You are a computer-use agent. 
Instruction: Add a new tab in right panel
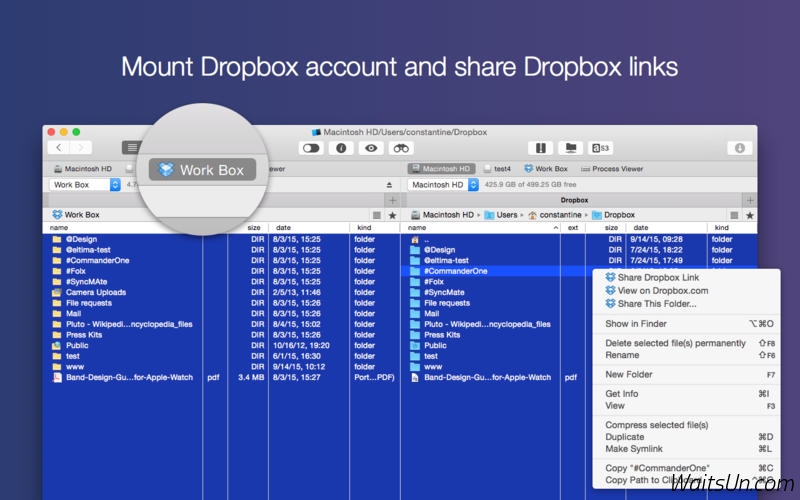[x=749, y=200]
